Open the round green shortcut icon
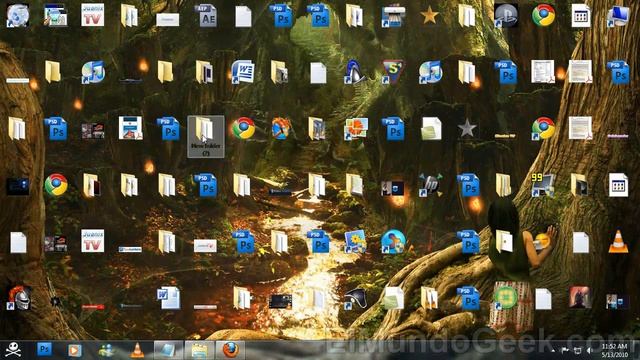640x360 pixels. tap(506, 297)
